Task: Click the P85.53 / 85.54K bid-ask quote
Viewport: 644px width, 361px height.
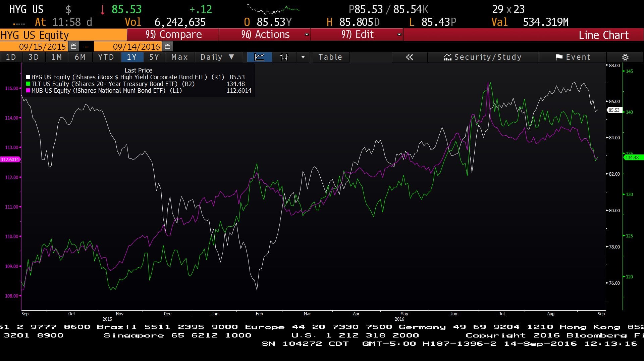Action: tap(388, 9)
